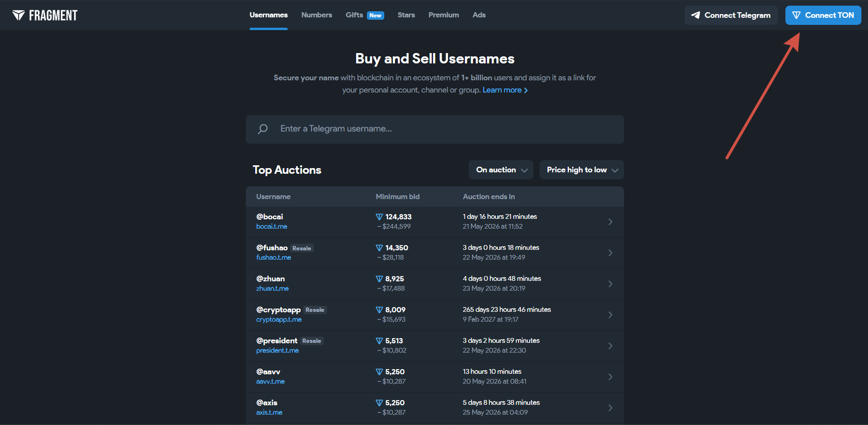Screen dimensions: 868x425
Task: Open the @cryptoapp row chevron arrow
Action: click(x=610, y=315)
